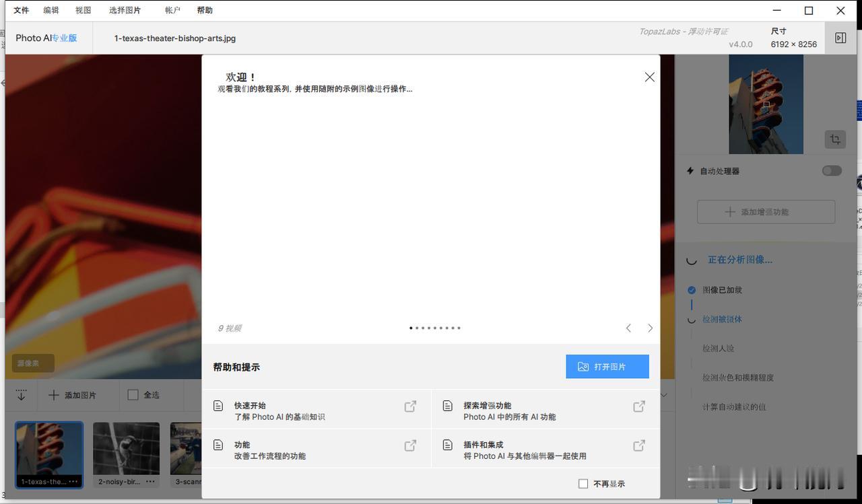This screenshot has width=862, height=504.
Task: Collapse the filmstrip with down-arrow icon
Action: (x=21, y=395)
